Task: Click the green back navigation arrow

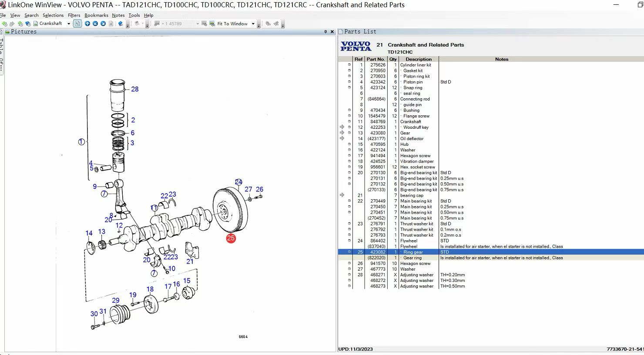Action: tap(5, 24)
